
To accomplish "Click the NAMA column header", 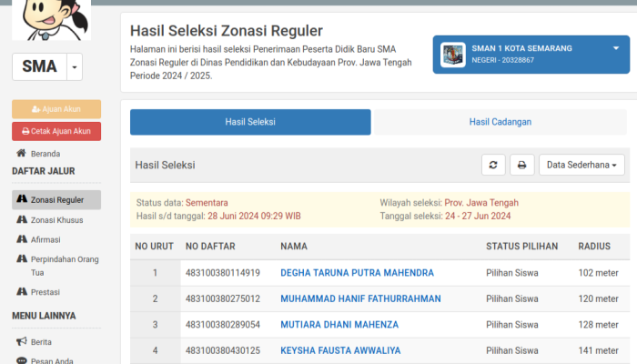I will click(x=294, y=247).
